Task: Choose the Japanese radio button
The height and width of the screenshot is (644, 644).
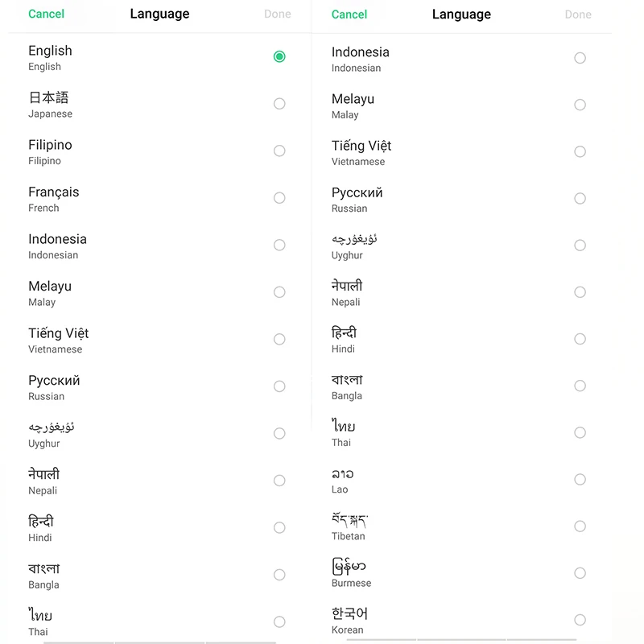Action: (x=279, y=104)
